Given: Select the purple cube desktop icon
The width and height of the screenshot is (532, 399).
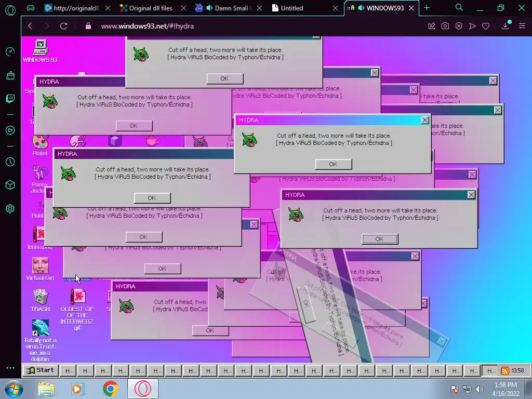Looking at the screenshot, I should (x=115, y=140).
